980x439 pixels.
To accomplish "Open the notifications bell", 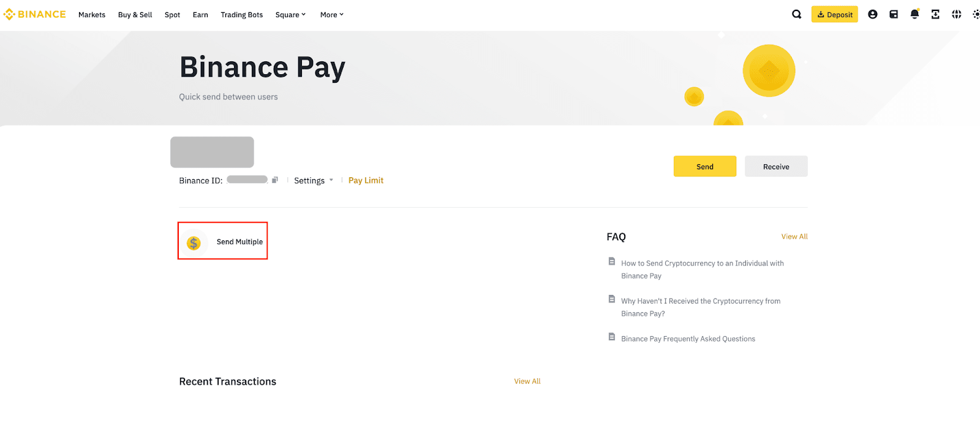I will pyautogui.click(x=914, y=14).
